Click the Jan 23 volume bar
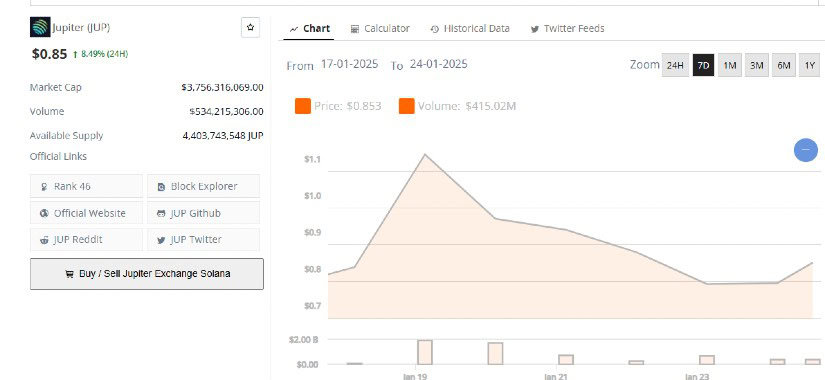 pos(707,360)
